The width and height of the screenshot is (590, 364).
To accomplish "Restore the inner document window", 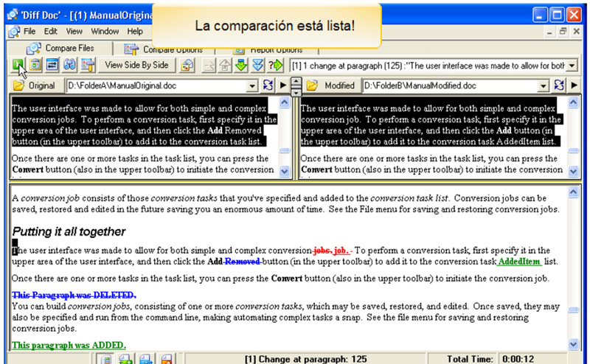I will click(x=563, y=32).
